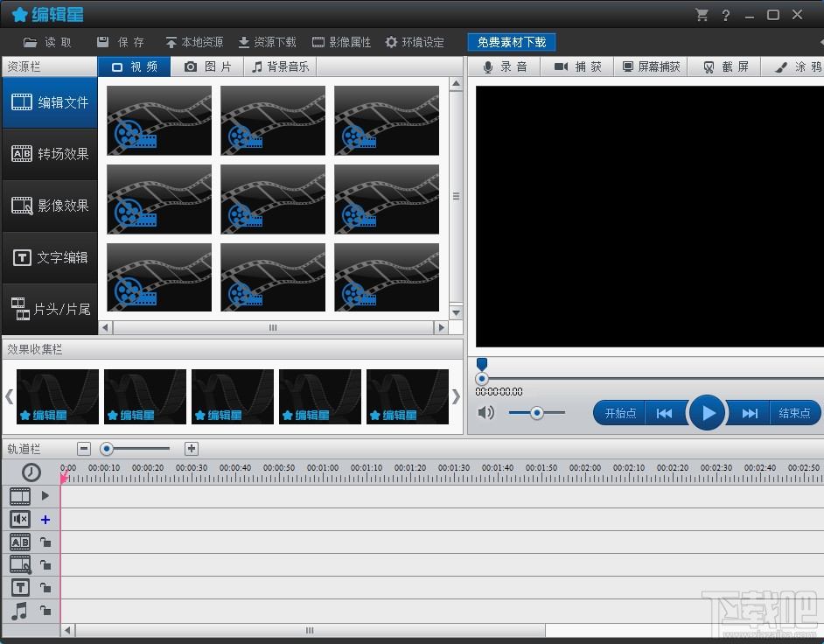
Task: Select the center video placeholder thumbnail
Action: 273,199
